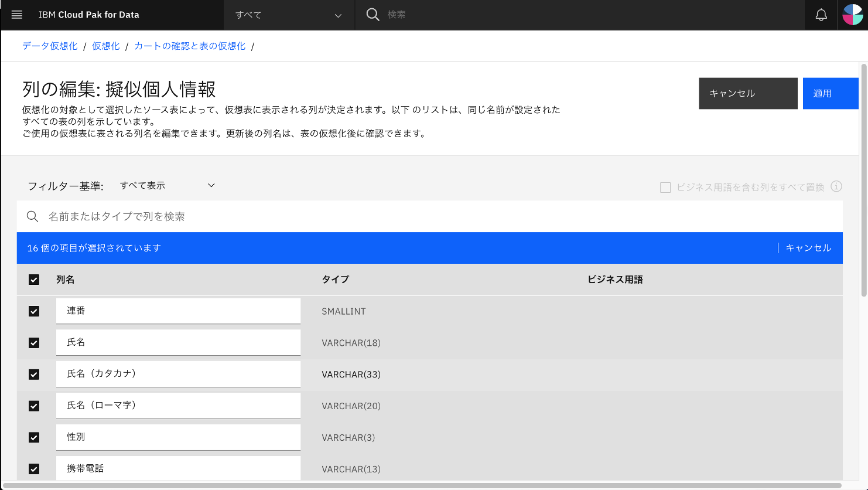This screenshot has width=868, height=490.
Task: Toggle the 携帯電話 row checkbox
Action: point(34,469)
